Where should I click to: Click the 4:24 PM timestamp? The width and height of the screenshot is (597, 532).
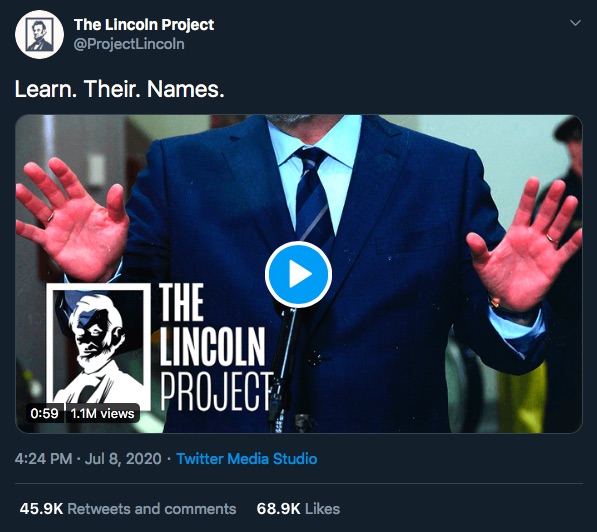[43, 459]
